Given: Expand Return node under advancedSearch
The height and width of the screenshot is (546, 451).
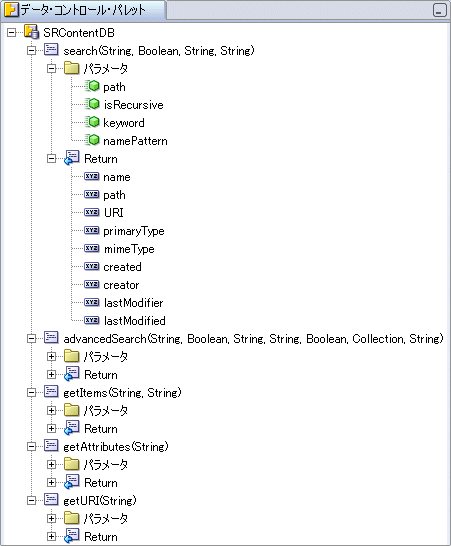Looking at the screenshot, I should [52, 374].
